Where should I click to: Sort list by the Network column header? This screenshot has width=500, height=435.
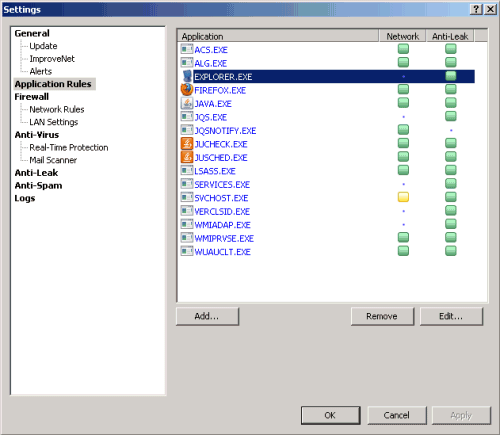point(402,36)
